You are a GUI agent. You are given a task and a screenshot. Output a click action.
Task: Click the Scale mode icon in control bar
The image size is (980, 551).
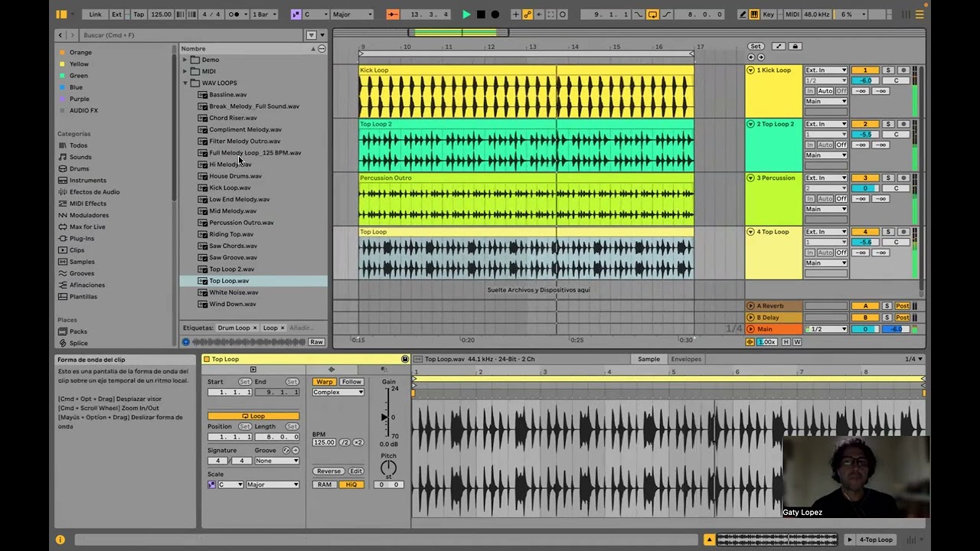point(296,15)
